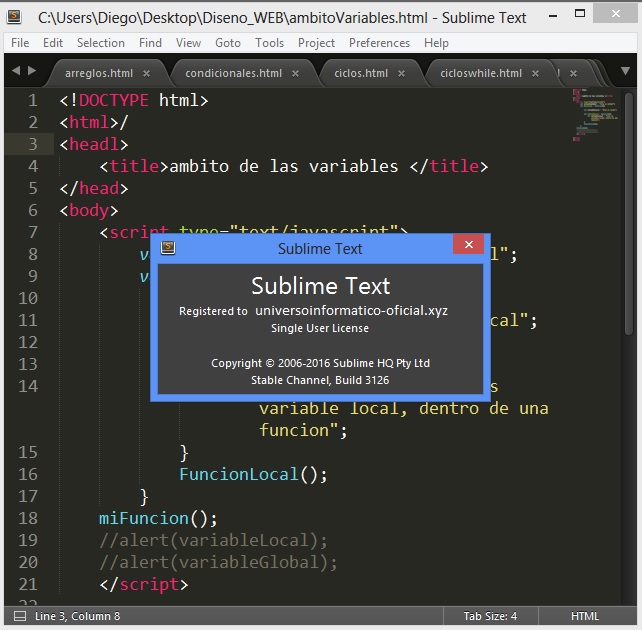This screenshot has height=630, width=642.
Task: Toggle the side bar panel switcher icon
Action: click(20, 616)
